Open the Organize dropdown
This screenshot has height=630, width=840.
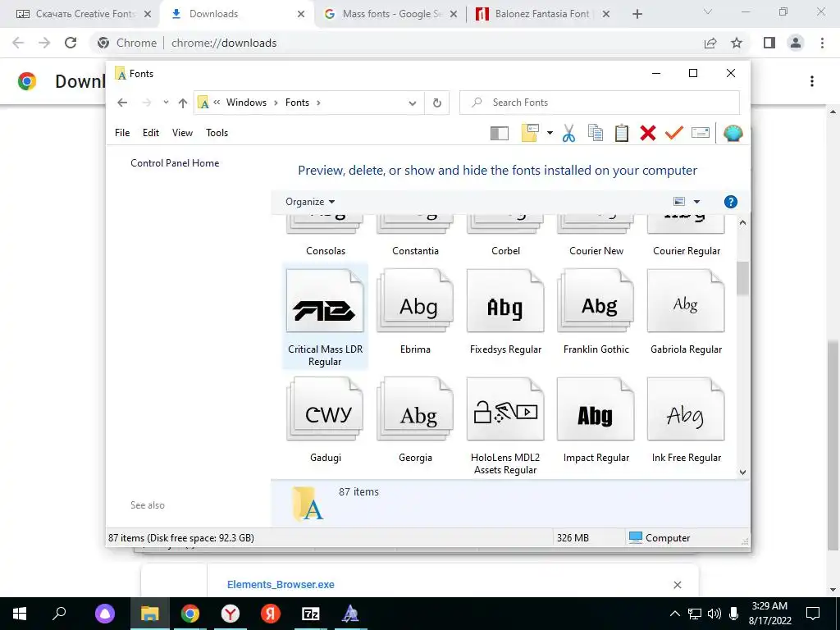pyautogui.click(x=310, y=202)
